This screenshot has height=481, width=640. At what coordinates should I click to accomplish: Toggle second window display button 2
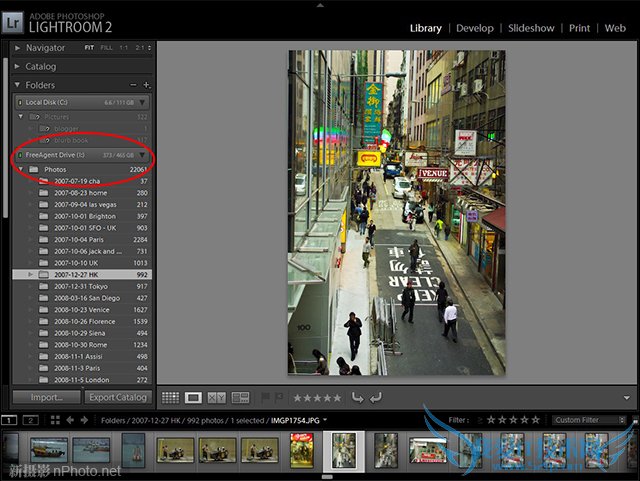pyautogui.click(x=31, y=421)
